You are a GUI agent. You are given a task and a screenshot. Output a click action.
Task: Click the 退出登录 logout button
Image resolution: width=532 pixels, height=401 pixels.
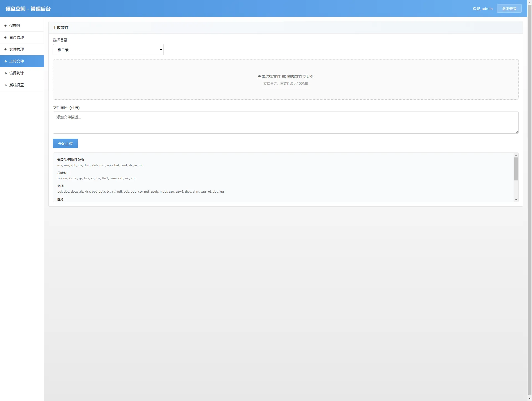coord(509,9)
